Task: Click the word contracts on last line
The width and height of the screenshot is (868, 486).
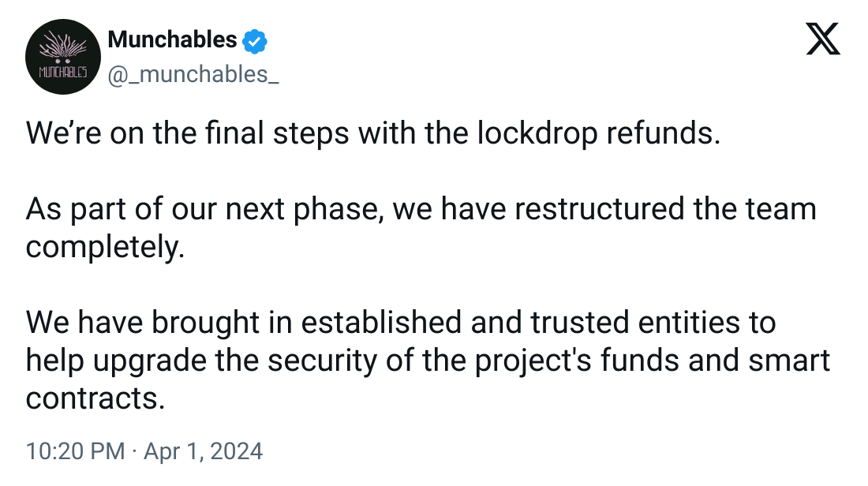Action: 95,399
